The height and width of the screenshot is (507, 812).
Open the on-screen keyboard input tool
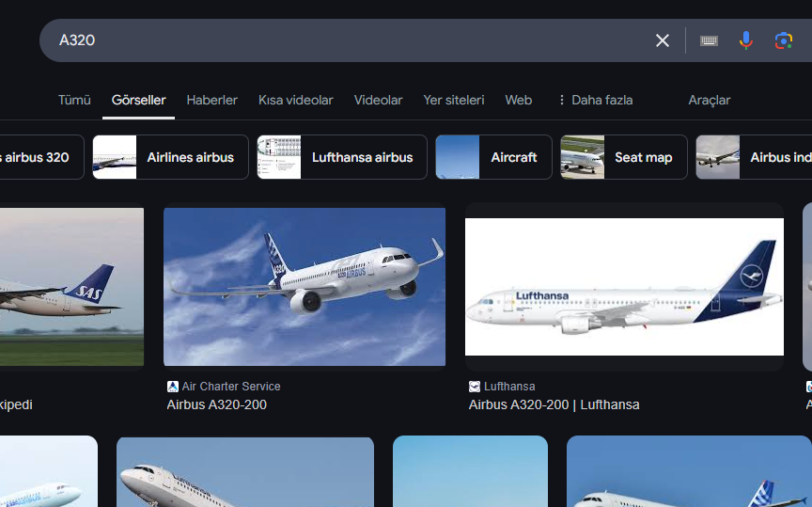pyautogui.click(x=709, y=40)
